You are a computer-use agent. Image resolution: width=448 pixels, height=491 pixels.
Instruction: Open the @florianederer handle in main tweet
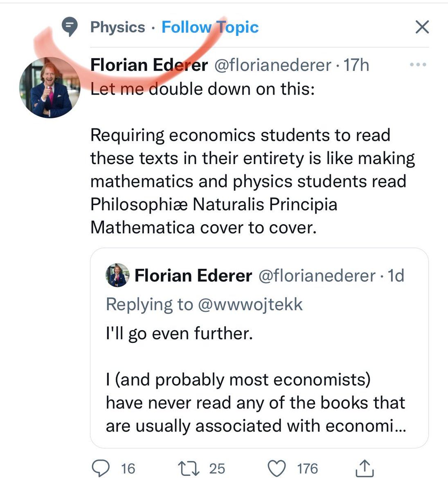tap(273, 65)
